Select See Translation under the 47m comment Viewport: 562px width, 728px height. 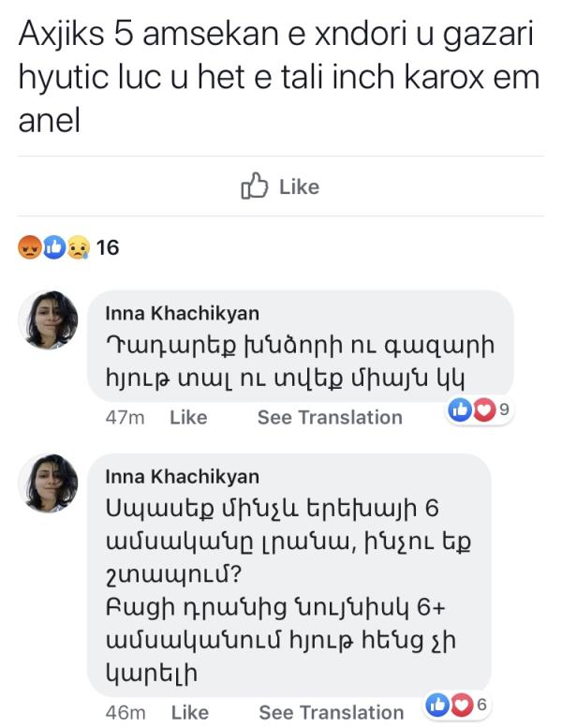tap(330, 417)
